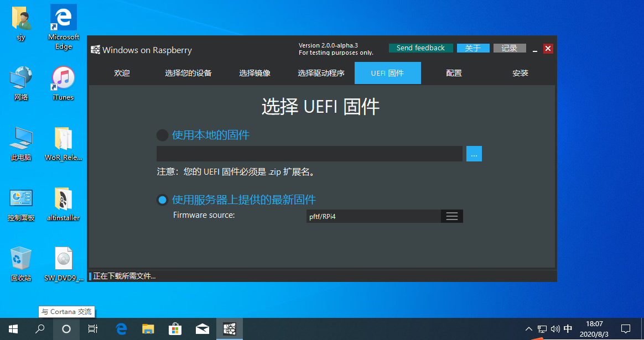Open the taskbar search magnifier

pyautogui.click(x=40, y=329)
